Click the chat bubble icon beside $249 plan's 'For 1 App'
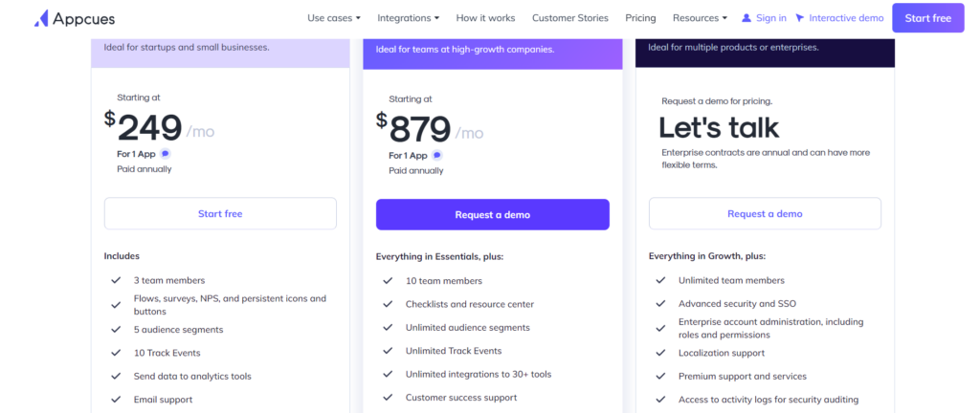 click(x=165, y=154)
